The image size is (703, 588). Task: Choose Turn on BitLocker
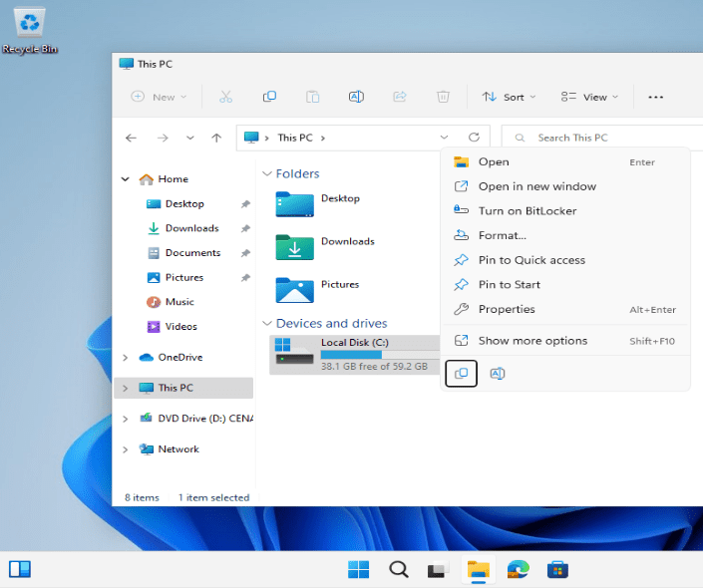pyautogui.click(x=527, y=210)
